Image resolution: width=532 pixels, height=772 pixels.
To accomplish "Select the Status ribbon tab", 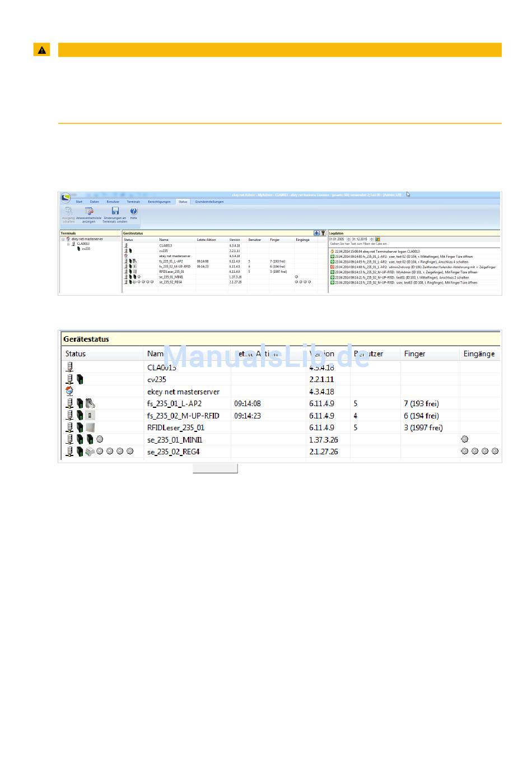I will pyautogui.click(x=183, y=202).
